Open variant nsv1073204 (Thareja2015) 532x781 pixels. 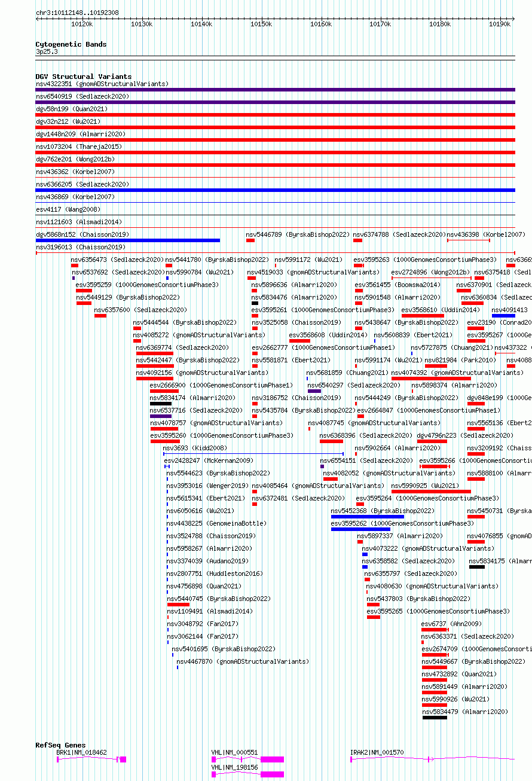point(78,147)
